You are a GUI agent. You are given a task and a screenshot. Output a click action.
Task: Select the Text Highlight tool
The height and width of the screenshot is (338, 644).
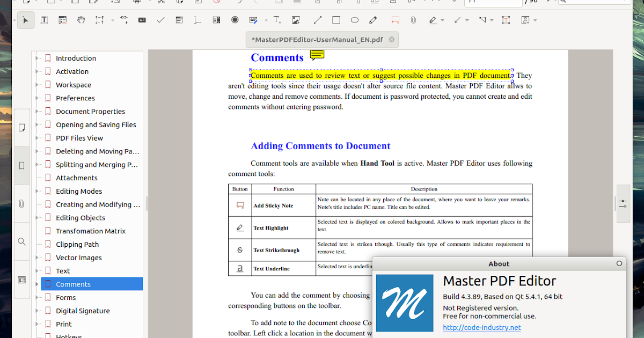433,20
